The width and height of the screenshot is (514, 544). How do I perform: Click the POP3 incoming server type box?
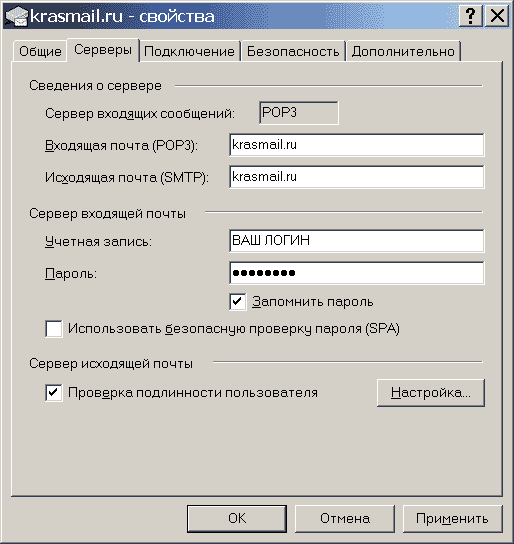coord(299,113)
